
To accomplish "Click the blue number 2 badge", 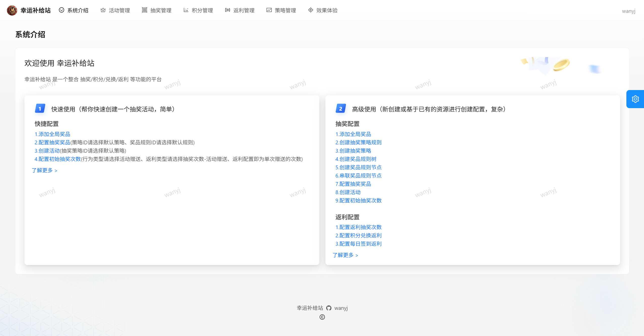I will tap(341, 109).
